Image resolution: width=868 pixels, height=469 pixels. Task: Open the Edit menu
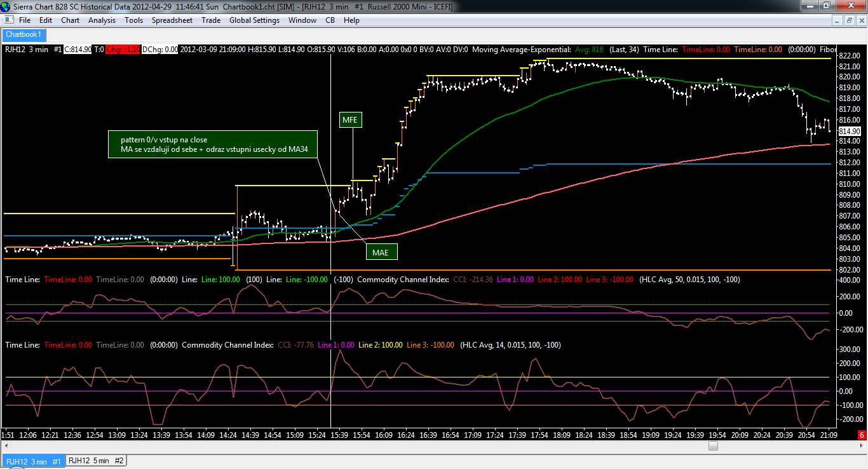click(46, 20)
